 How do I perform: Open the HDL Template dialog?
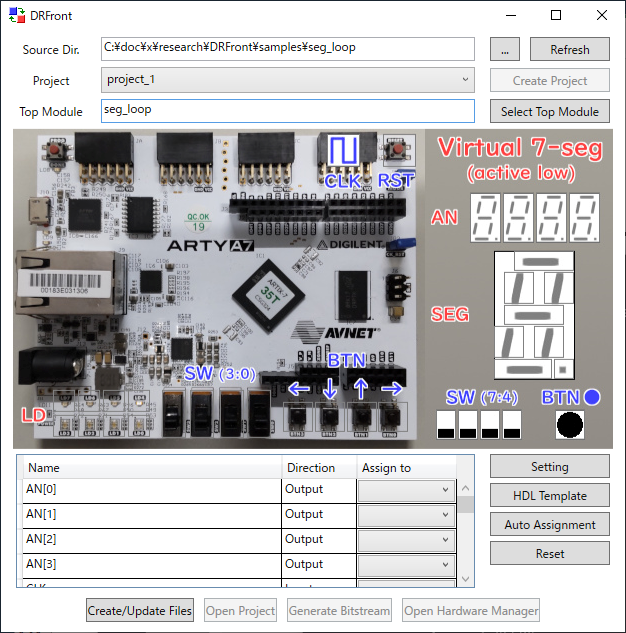pos(549,496)
